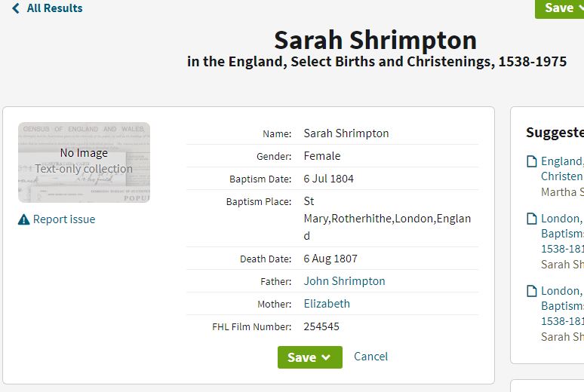
Task: Click the FHL Film Number value 254545
Action: pyautogui.click(x=321, y=326)
